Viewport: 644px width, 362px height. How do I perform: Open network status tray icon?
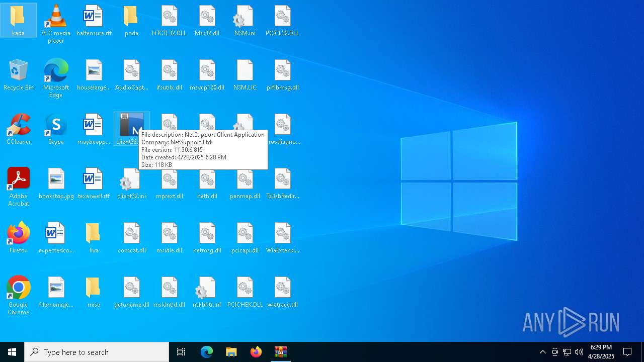click(567, 352)
